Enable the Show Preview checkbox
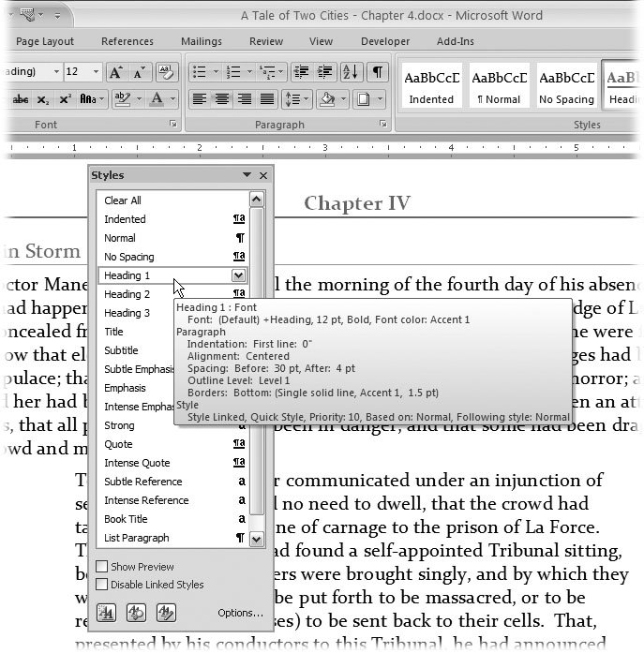Viewport: 644px width, 653px height. pos(101,567)
